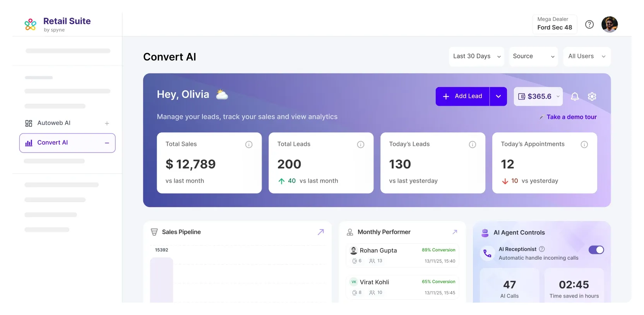Click the help question mark icon
644x315 pixels.
click(589, 24)
